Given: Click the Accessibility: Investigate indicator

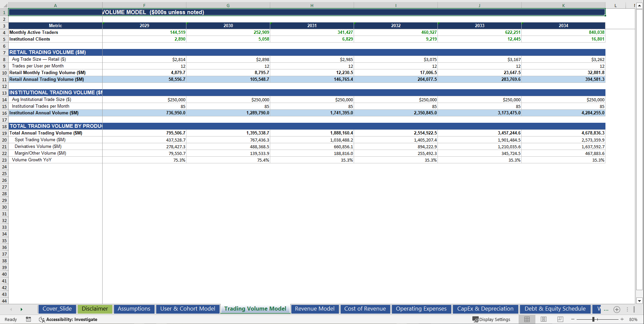Looking at the screenshot, I should click(x=68, y=319).
